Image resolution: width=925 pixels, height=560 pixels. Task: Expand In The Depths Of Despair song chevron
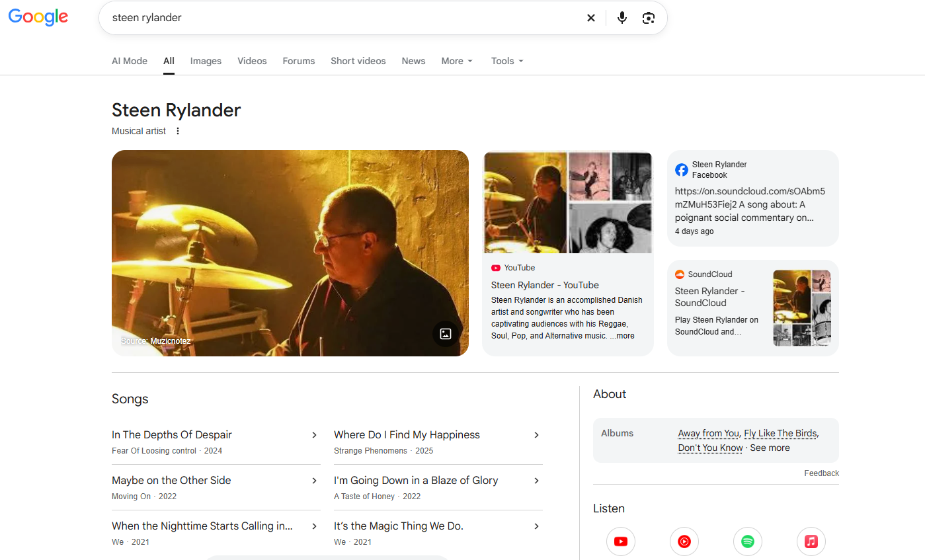coord(315,435)
